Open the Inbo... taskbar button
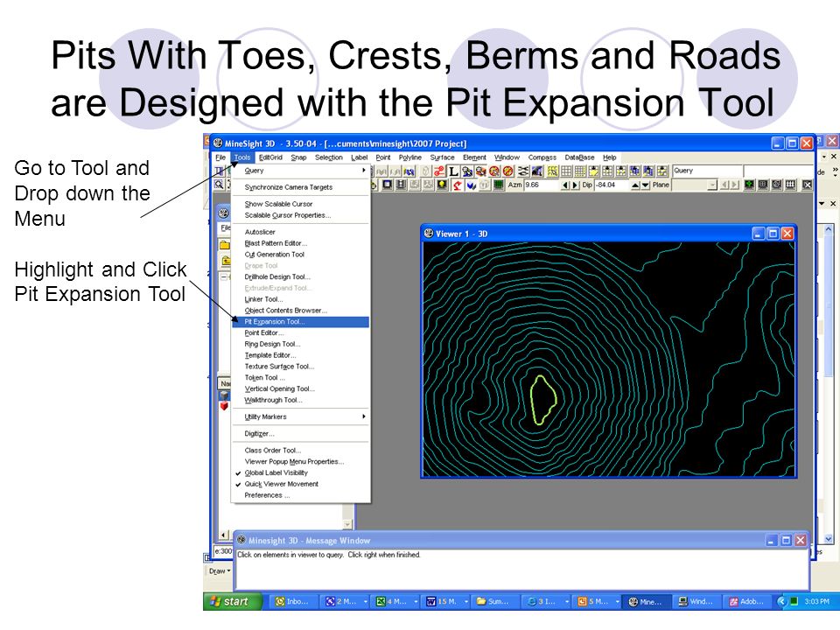The image size is (840, 630). point(294,602)
